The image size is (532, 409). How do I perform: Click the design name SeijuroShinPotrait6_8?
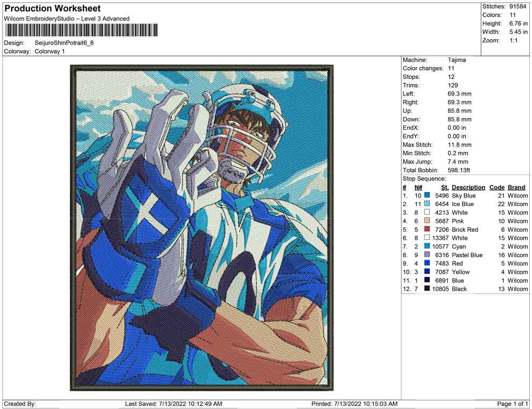(64, 43)
